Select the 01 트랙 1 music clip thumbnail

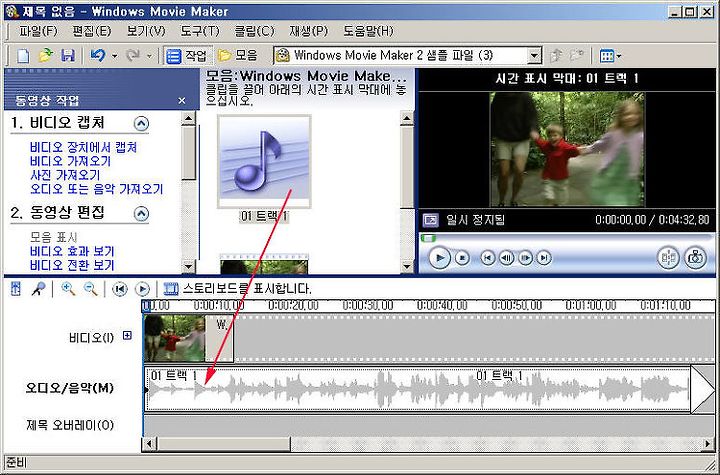click(264, 162)
